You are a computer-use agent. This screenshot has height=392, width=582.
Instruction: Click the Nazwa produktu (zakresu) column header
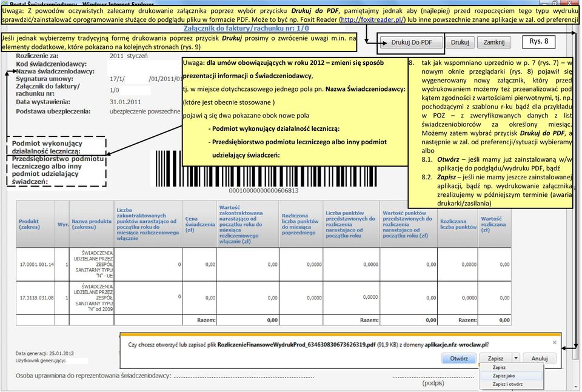[x=92, y=224]
